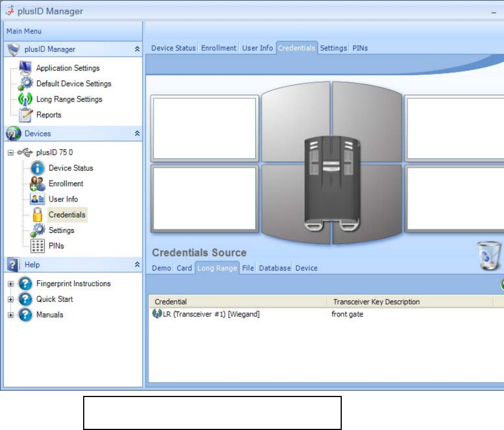Click the plusID device image in center
This screenshot has width=504, height=430.
[x=331, y=184]
